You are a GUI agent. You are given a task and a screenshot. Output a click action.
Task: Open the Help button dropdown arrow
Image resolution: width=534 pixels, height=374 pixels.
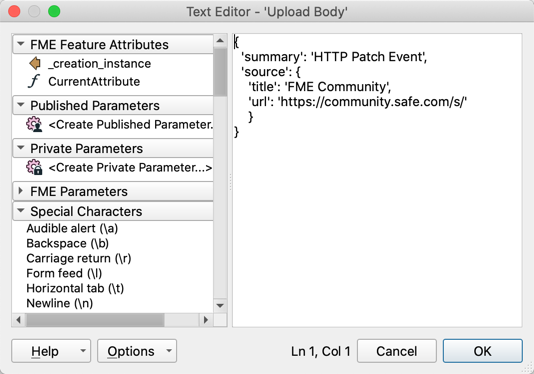tap(83, 350)
